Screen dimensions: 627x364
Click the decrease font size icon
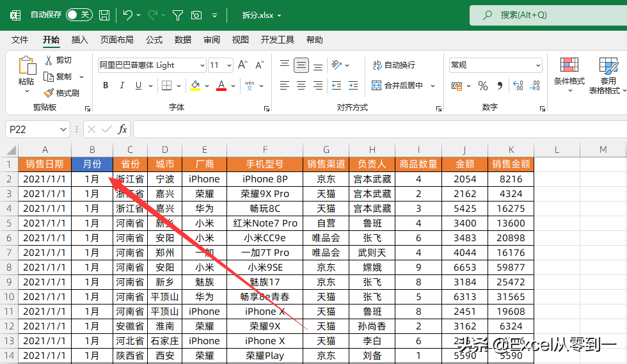260,65
